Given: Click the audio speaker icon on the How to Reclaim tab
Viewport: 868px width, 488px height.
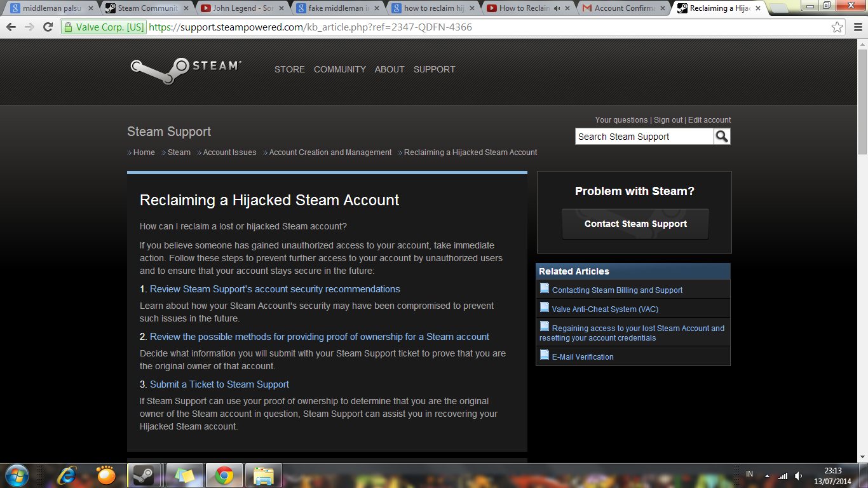Looking at the screenshot, I should pyautogui.click(x=557, y=8).
